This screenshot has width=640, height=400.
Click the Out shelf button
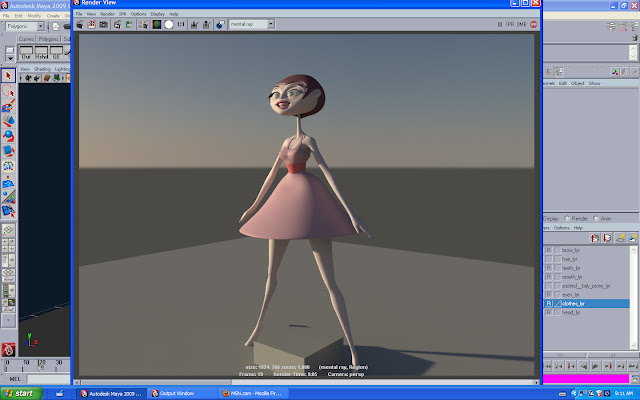(26, 53)
